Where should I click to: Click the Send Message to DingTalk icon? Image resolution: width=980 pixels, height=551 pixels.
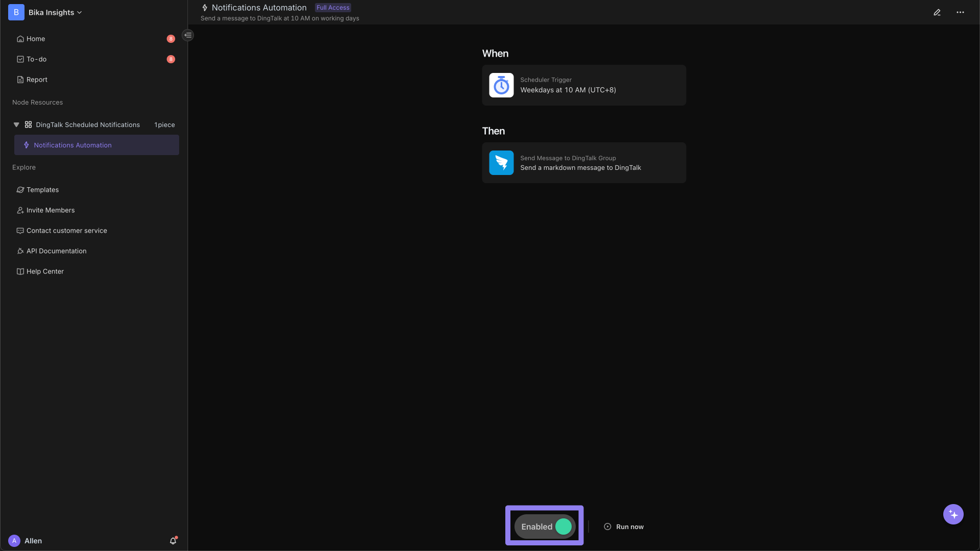501,162
